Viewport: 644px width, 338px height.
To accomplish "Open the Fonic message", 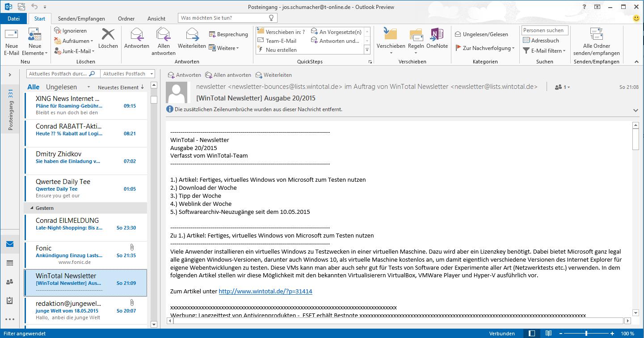I will (85, 255).
